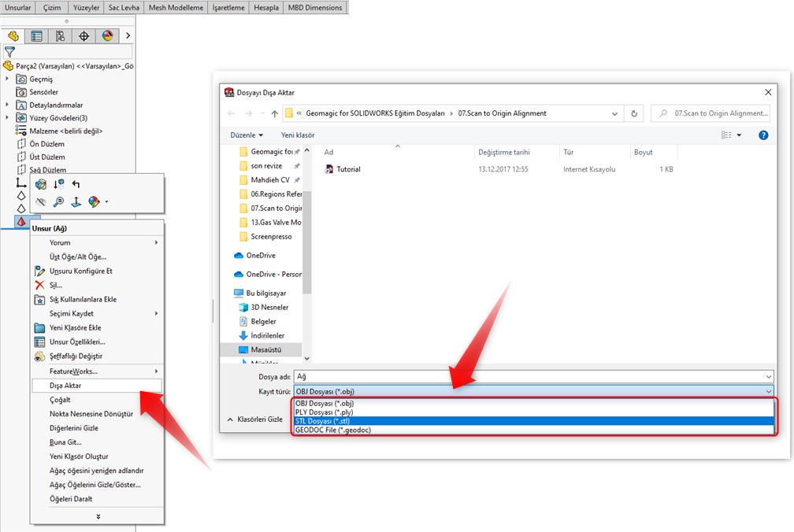Screen dimensions: 794x532
Task: Click the up-one-level arrow in dialog
Action: click(274, 113)
